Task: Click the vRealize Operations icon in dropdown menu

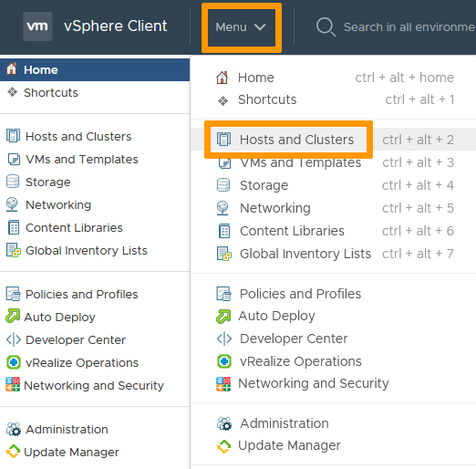Action: click(224, 361)
